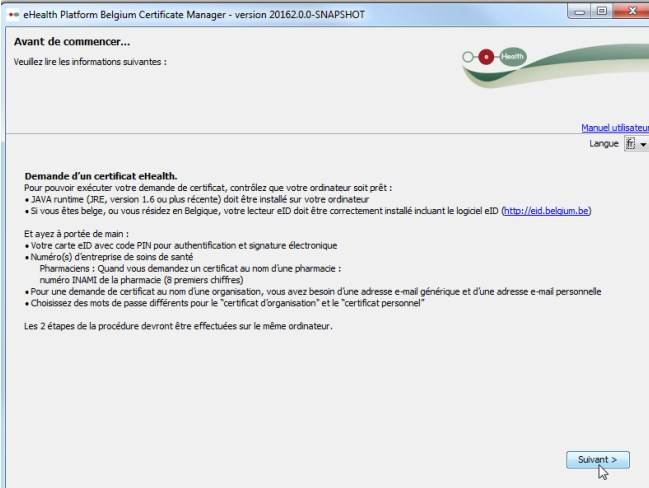Click 'Demande d'un certificat eHealth.' heading

[101, 176]
